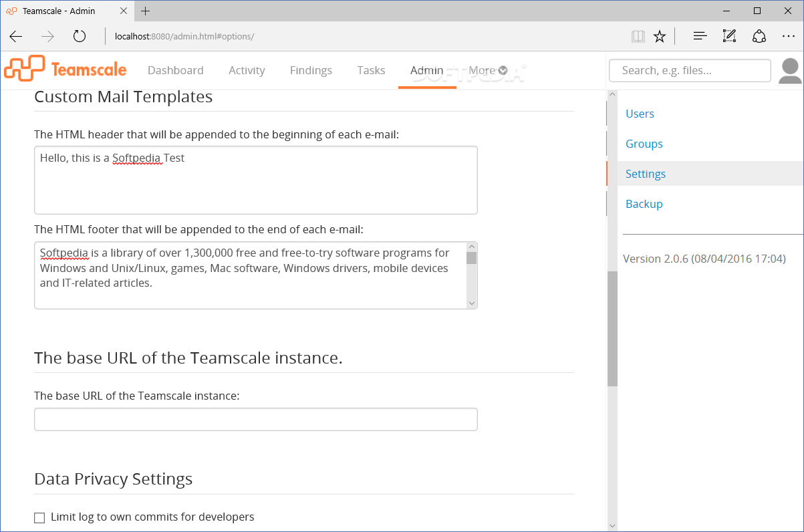Click the Data Privacy Settings heading
Viewport: 804px width, 532px height.
pyautogui.click(x=114, y=479)
